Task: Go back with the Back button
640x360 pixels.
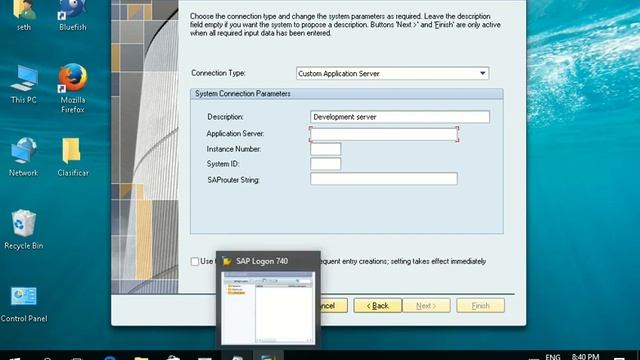Action: click(378, 305)
